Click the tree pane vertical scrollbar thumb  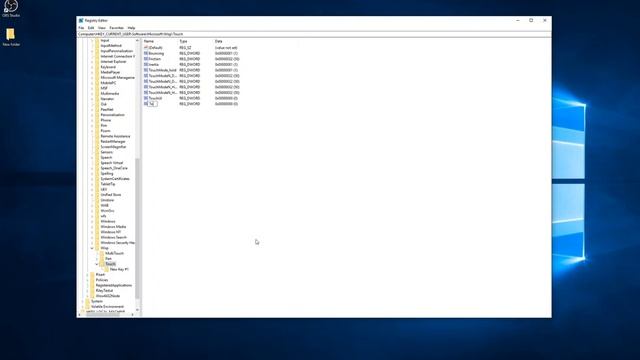(137, 229)
